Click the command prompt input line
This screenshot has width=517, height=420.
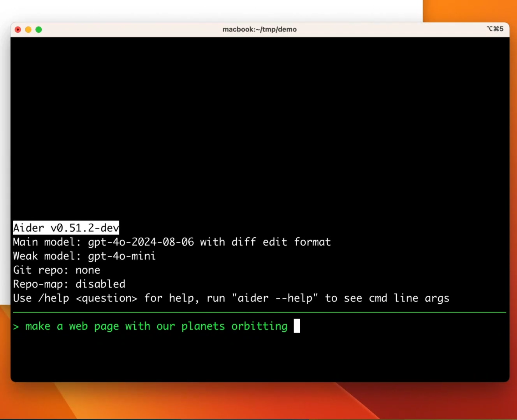(156, 326)
